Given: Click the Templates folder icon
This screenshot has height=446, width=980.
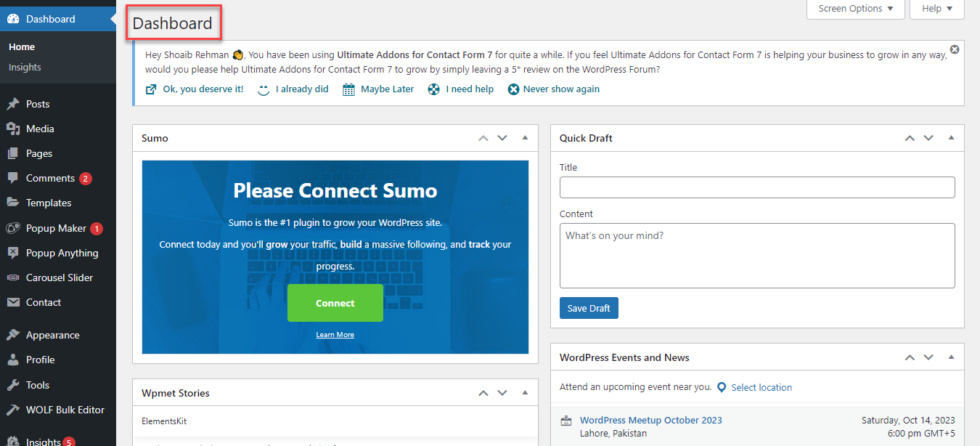Looking at the screenshot, I should coord(13,203).
